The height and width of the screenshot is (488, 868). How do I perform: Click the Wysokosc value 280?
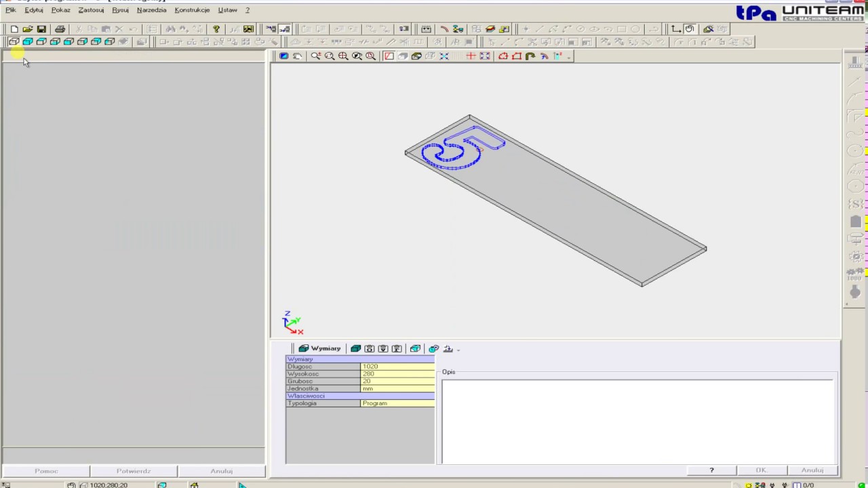(397, 374)
